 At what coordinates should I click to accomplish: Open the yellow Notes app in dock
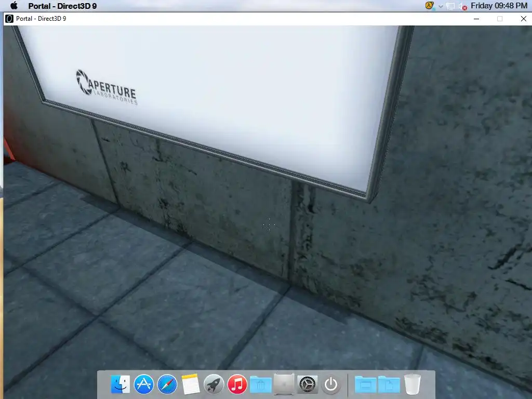[190, 384]
